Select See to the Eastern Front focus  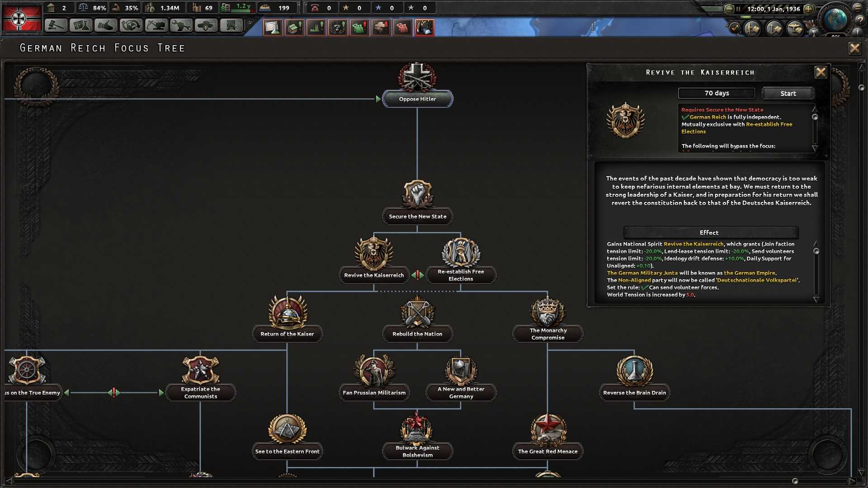pyautogui.click(x=287, y=451)
